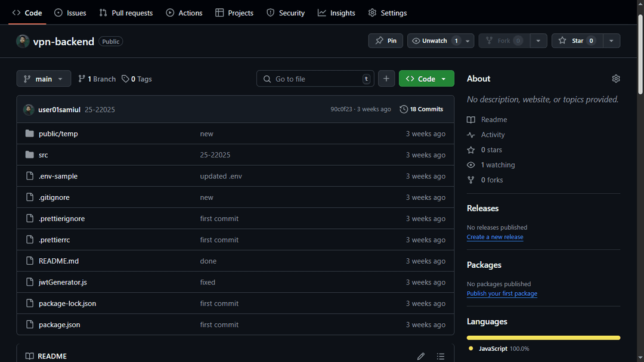The height and width of the screenshot is (362, 644).
Task: Edit the README with pencil icon
Action: 420,356
